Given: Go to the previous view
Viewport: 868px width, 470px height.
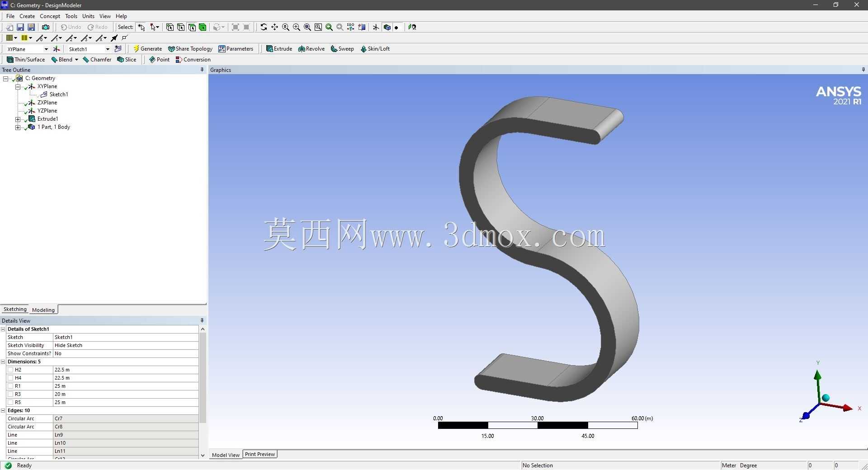Looking at the screenshot, I should pos(329,27).
